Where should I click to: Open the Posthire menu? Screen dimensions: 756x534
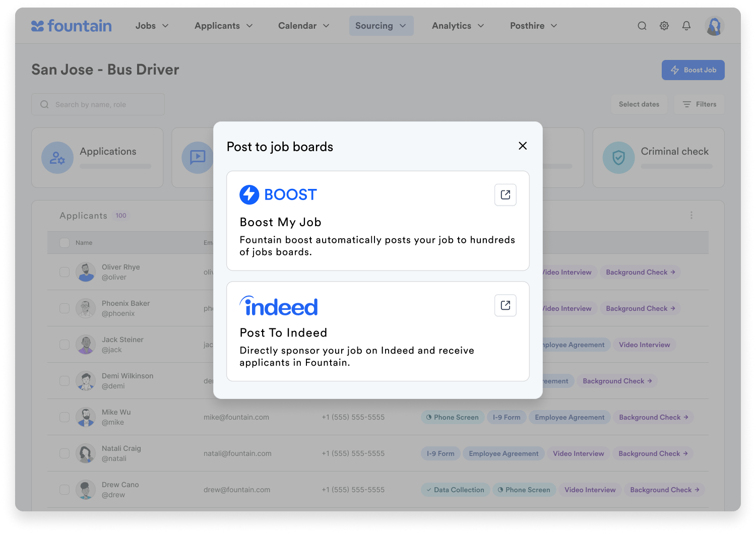coord(533,26)
